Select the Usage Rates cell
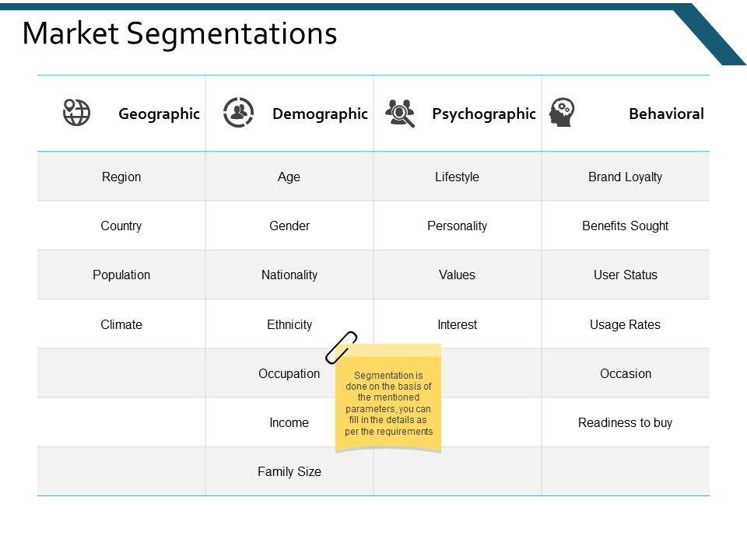The image size is (747, 560). click(625, 324)
